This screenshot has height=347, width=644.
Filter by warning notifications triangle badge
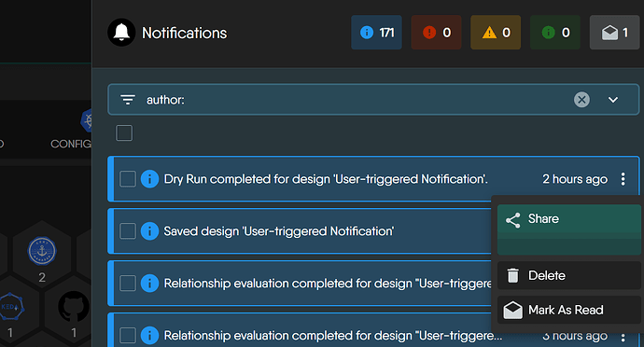(x=496, y=33)
